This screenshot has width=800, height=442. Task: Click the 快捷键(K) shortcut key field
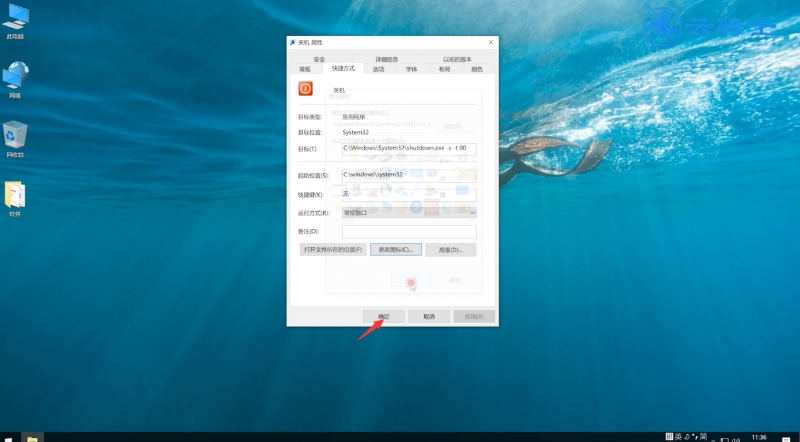coord(409,194)
